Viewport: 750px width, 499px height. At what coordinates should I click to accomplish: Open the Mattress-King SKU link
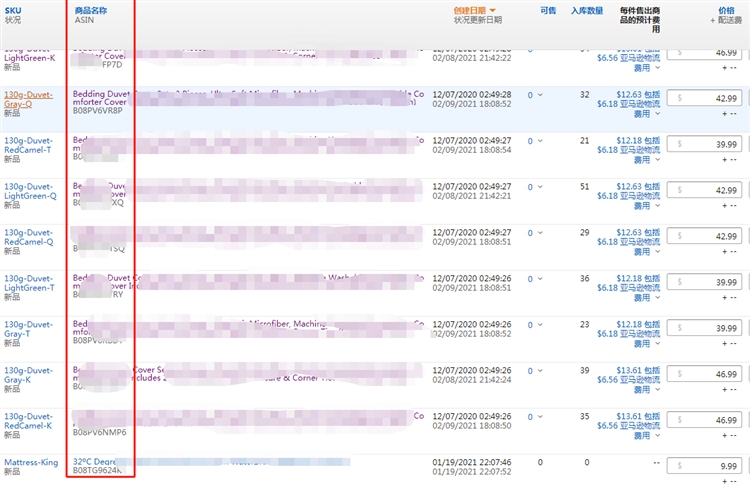[32, 462]
